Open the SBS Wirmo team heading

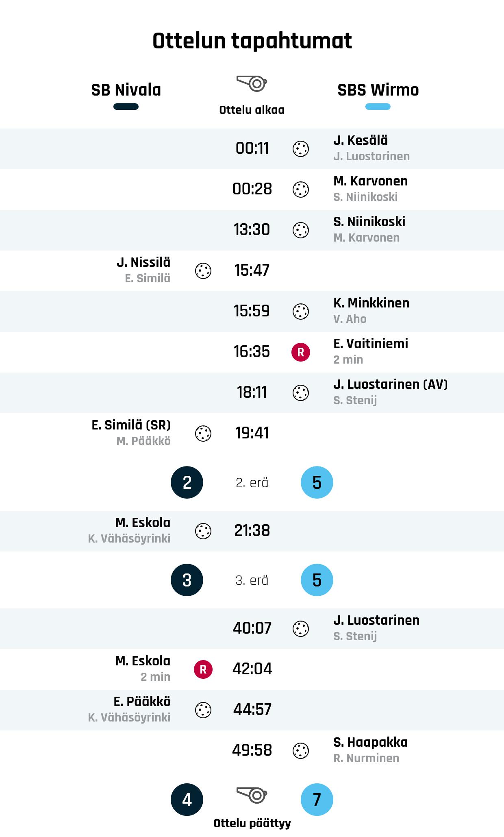pyautogui.click(x=378, y=90)
